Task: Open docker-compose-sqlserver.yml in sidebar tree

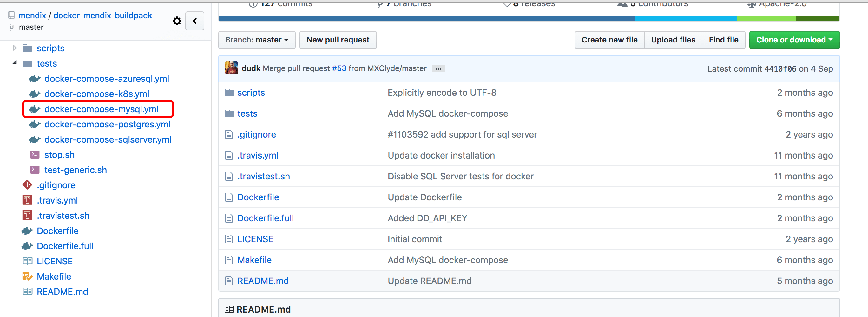Action: (108, 139)
